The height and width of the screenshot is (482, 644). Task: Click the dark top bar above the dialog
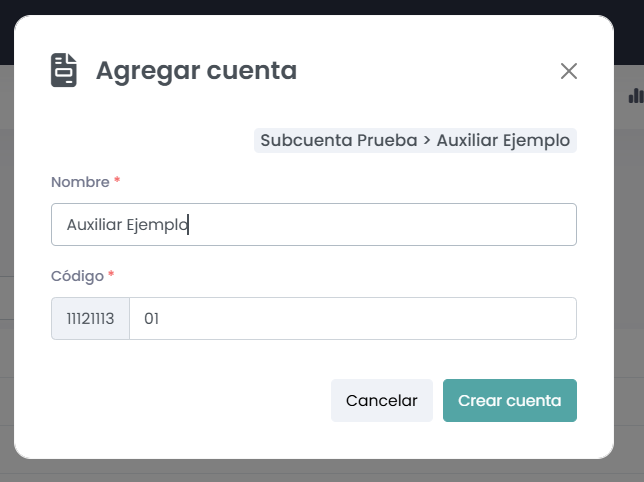pos(322,7)
